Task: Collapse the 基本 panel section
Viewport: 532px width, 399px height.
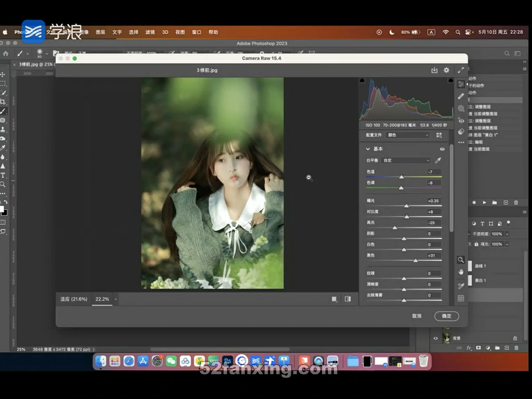Action: point(368,149)
